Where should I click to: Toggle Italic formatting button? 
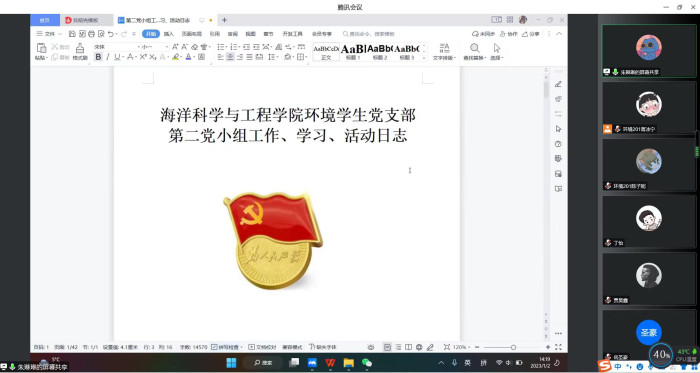[x=108, y=57]
